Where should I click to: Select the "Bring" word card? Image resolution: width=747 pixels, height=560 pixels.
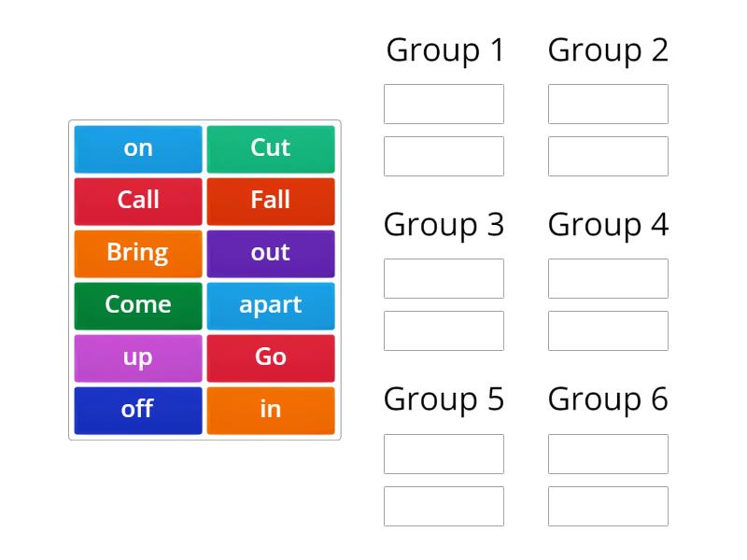tap(137, 252)
